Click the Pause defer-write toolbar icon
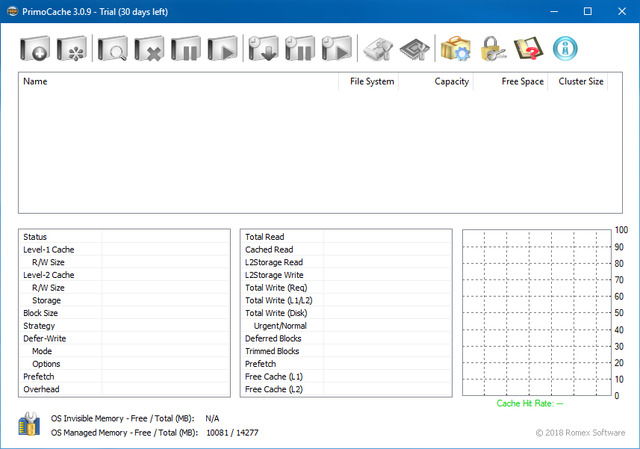 [301, 48]
